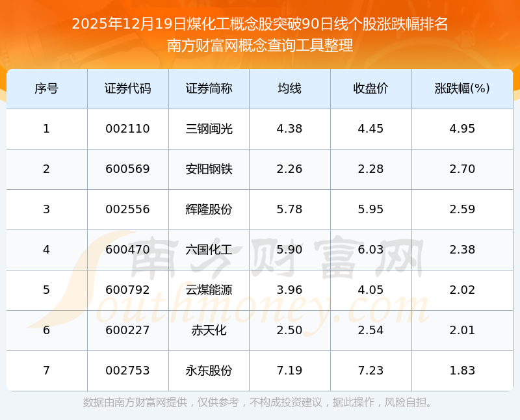Click closing price 4.45

coord(370,129)
